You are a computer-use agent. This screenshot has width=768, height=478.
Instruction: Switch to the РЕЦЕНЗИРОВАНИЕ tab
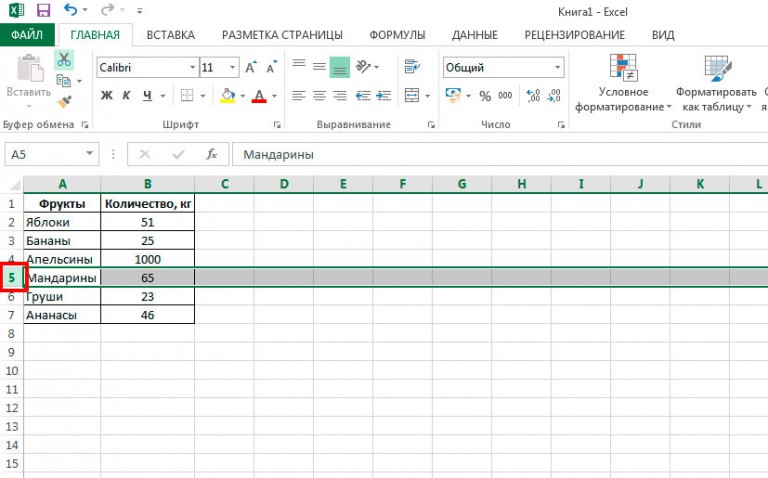[x=575, y=35]
